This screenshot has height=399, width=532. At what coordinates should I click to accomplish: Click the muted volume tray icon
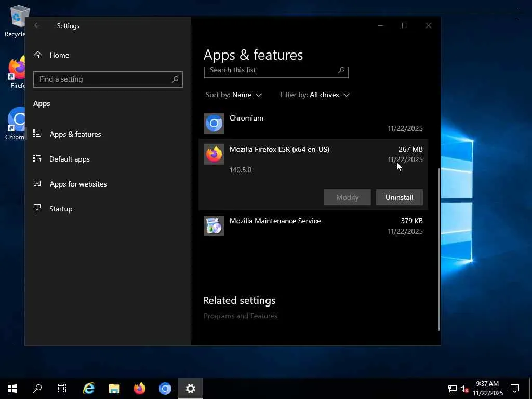464,389
